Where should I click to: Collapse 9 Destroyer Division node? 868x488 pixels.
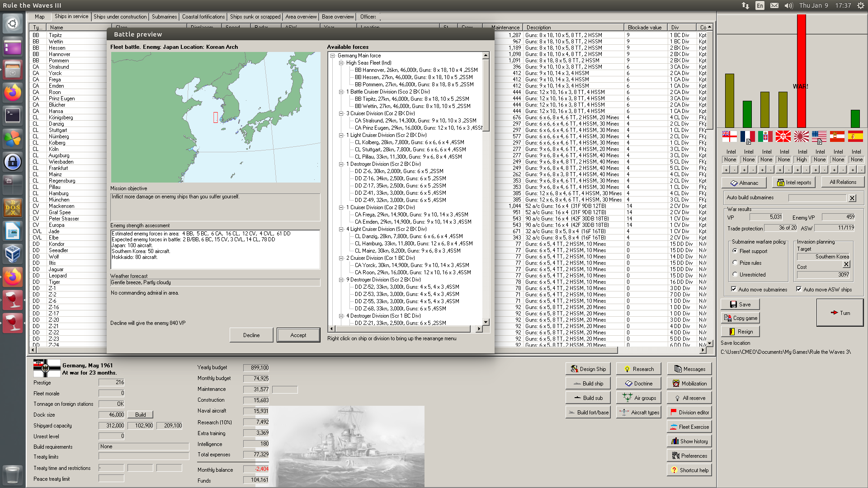(x=341, y=280)
